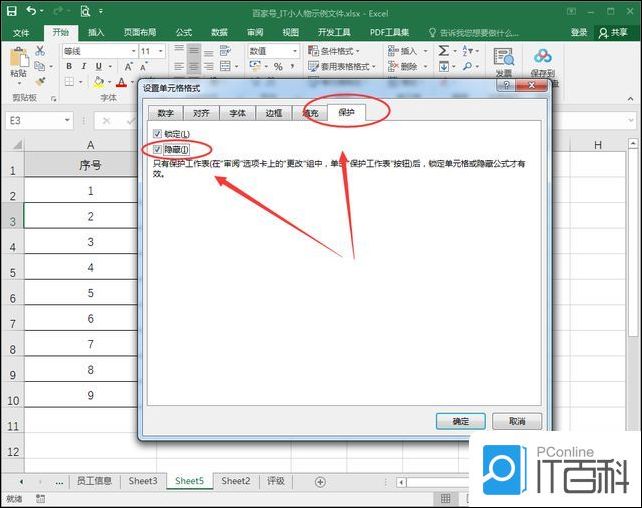The image size is (642, 508).
Task: Toggle the 隐藏(I) Hidden checkbox
Action: click(157, 149)
